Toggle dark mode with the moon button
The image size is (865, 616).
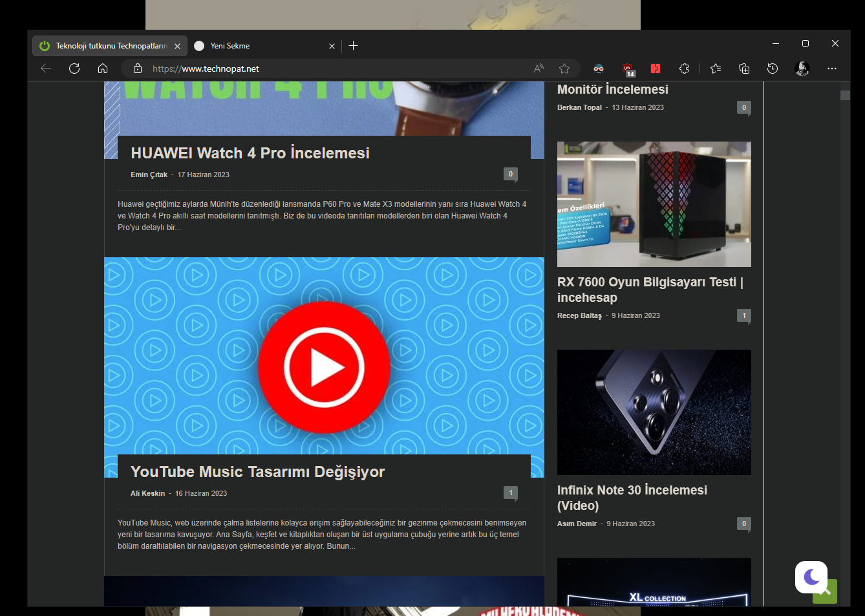[811, 577]
